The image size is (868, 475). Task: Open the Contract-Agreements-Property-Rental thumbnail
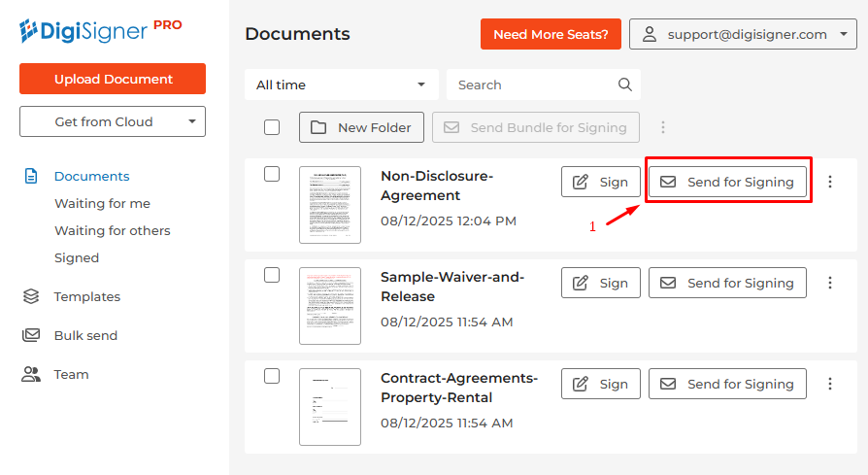pos(330,406)
